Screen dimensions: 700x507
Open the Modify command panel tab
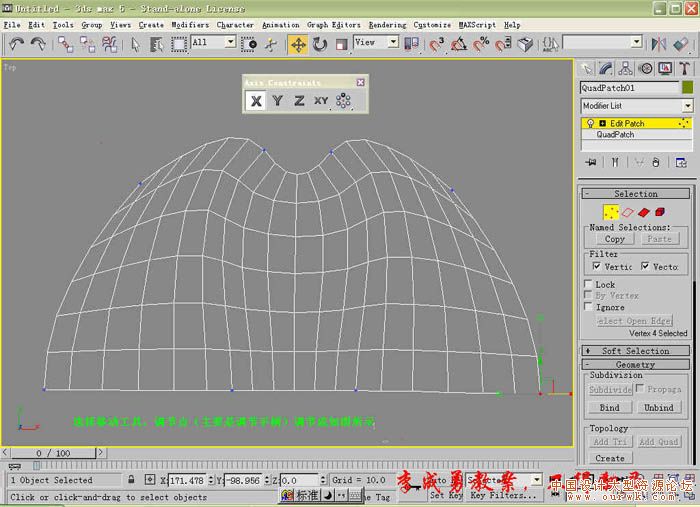tap(606, 69)
